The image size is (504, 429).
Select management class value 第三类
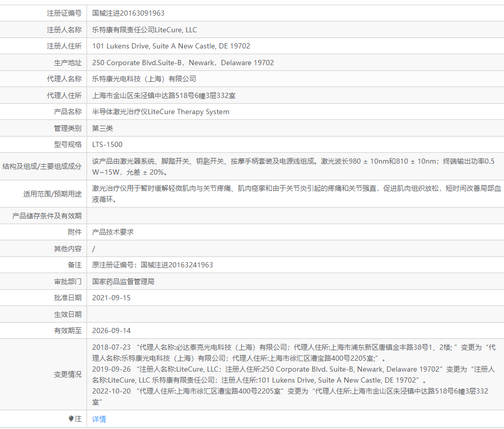point(103,128)
